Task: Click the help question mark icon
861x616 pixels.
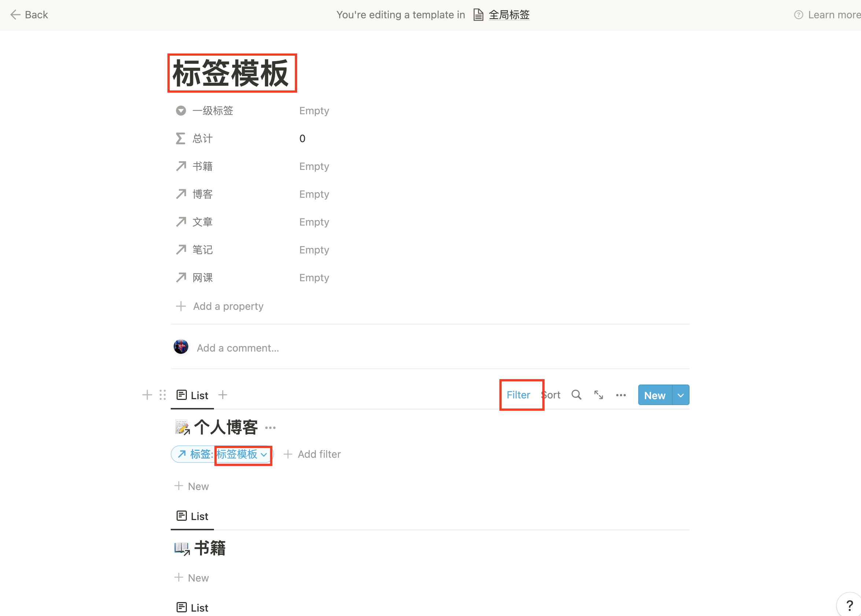Action: click(x=850, y=605)
